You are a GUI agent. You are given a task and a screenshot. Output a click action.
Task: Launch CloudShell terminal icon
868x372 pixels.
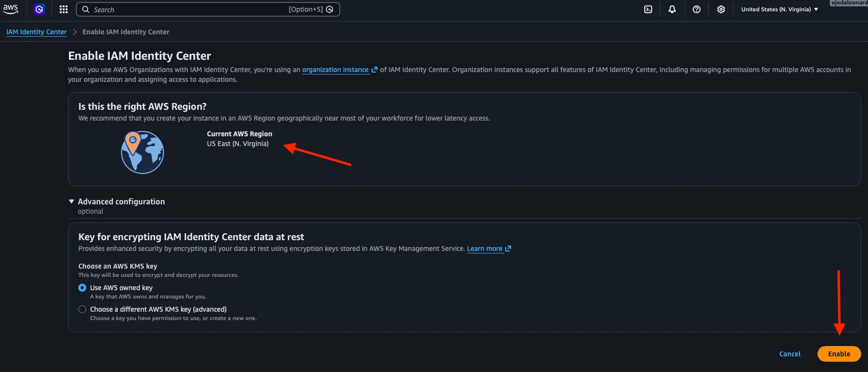[x=648, y=9]
